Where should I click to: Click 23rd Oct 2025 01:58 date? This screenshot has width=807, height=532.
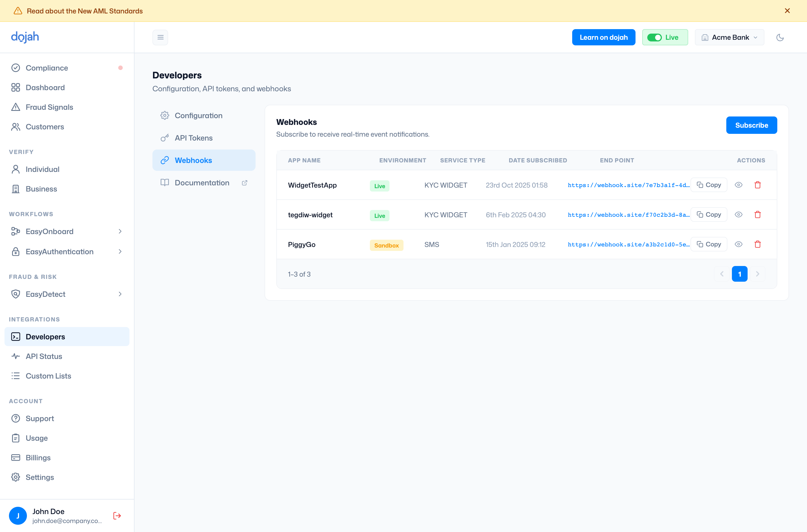pyautogui.click(x=516, y=185)
